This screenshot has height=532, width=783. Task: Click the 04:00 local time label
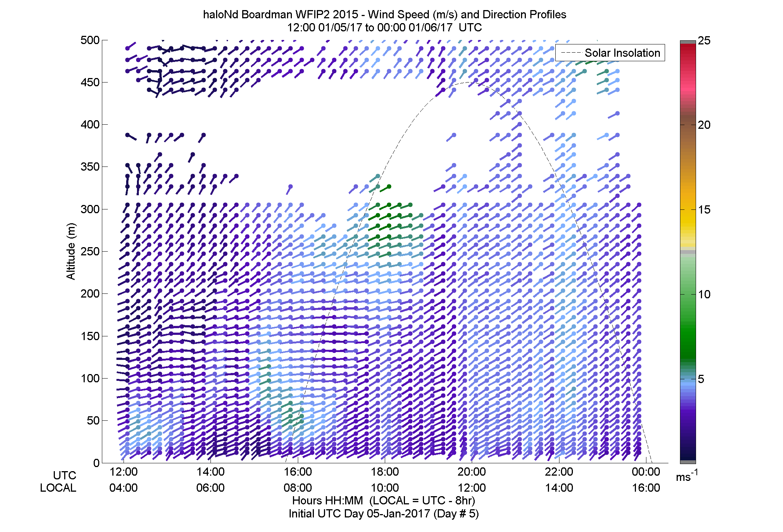[x=124, y=488]
